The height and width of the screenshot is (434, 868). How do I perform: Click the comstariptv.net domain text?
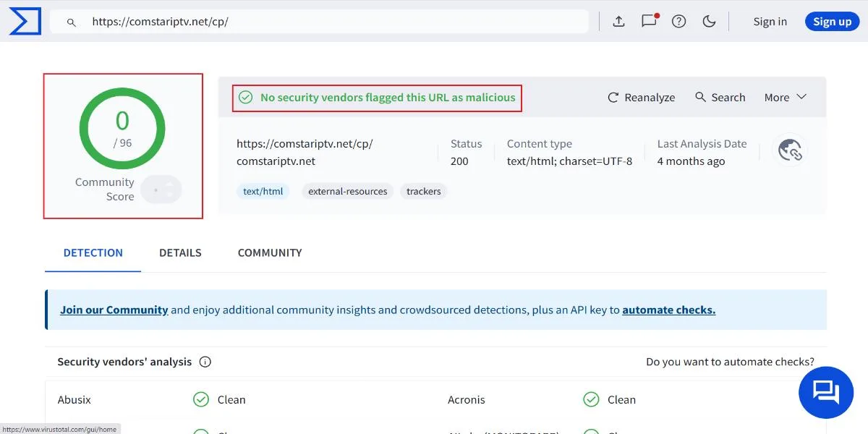point(276,161)
